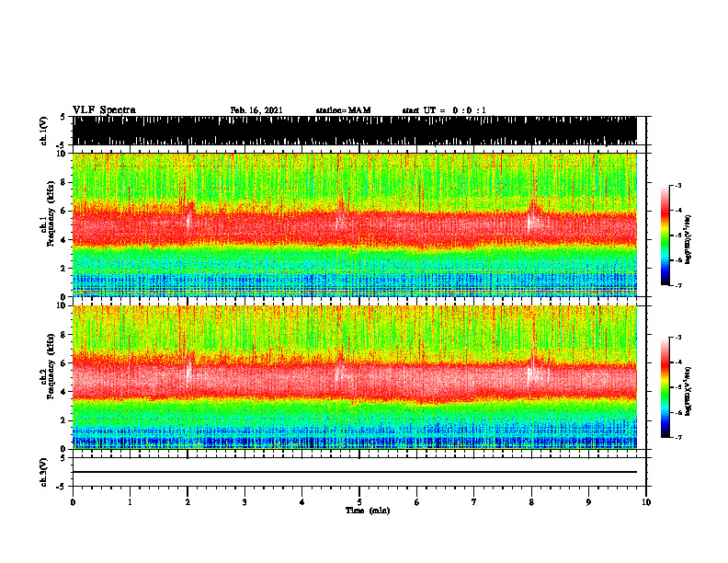Click the "-3" label on ch.1 color bar
The image size is (728, 563).
click(x=678, y=185)
